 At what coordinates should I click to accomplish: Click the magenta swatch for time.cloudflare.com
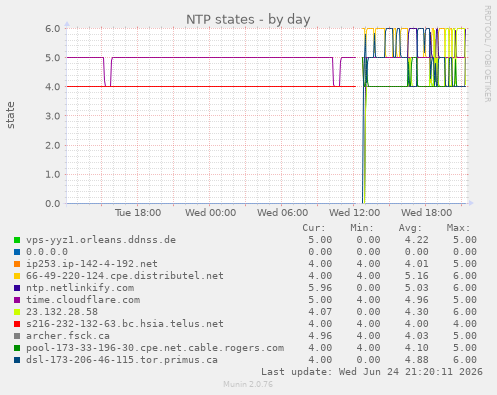pyautogui.click(x=17, y=300)
